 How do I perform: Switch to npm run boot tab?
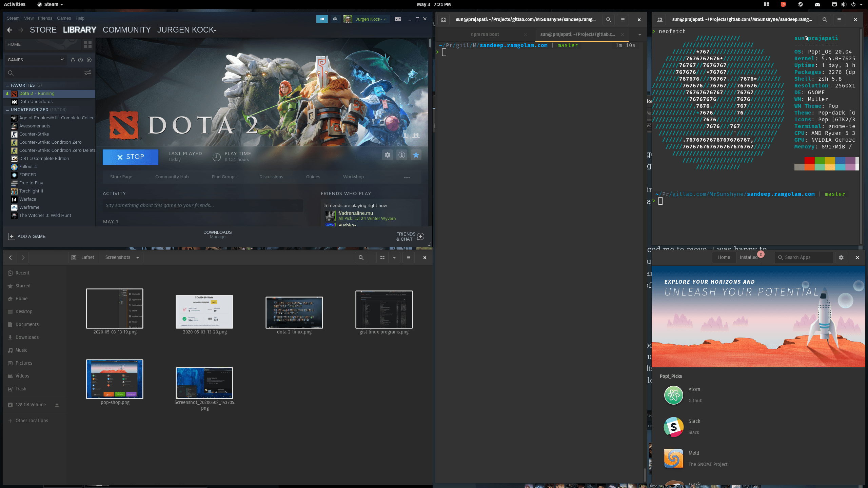click(485, 34)
